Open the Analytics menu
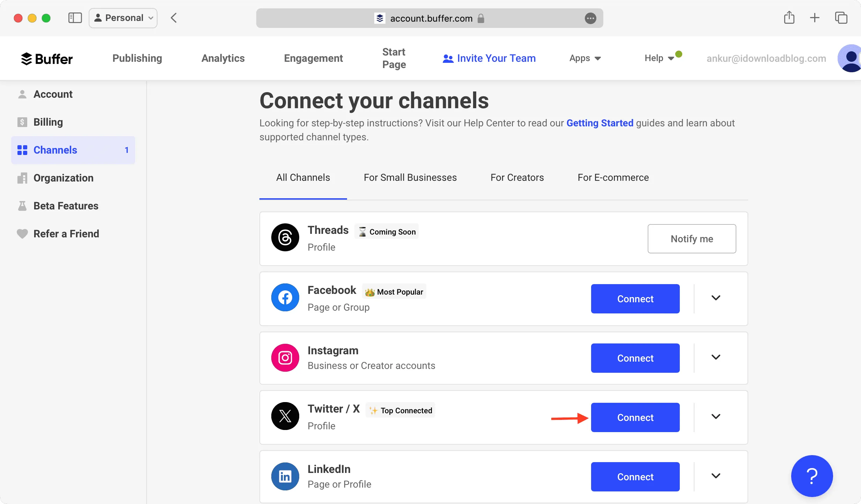Image resolution: width=861 pixels, height=504 pixels. click(223, 58)
